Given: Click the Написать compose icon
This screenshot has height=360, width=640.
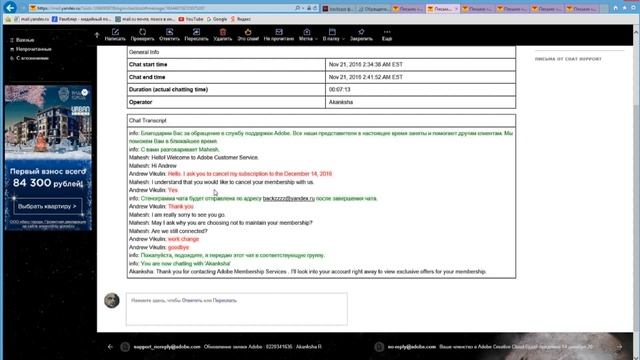Looking at the screenshot, I should point(115,35).
